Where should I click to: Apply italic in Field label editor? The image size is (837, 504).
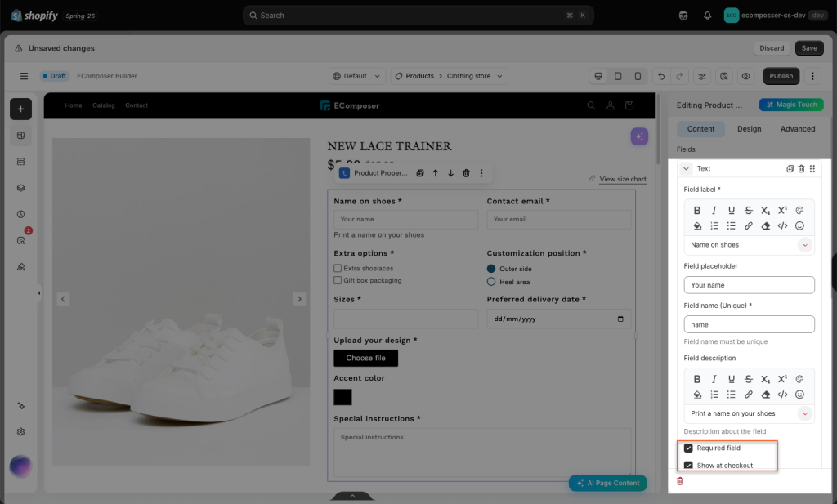(714, 210)
